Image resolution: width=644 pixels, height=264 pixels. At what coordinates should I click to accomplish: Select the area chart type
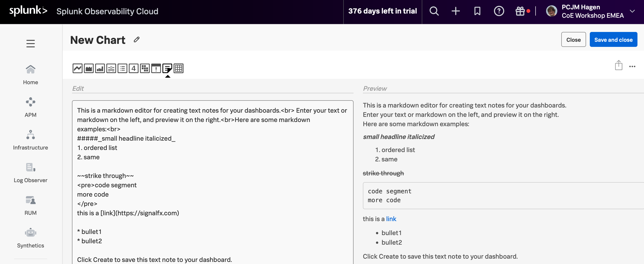89,68
